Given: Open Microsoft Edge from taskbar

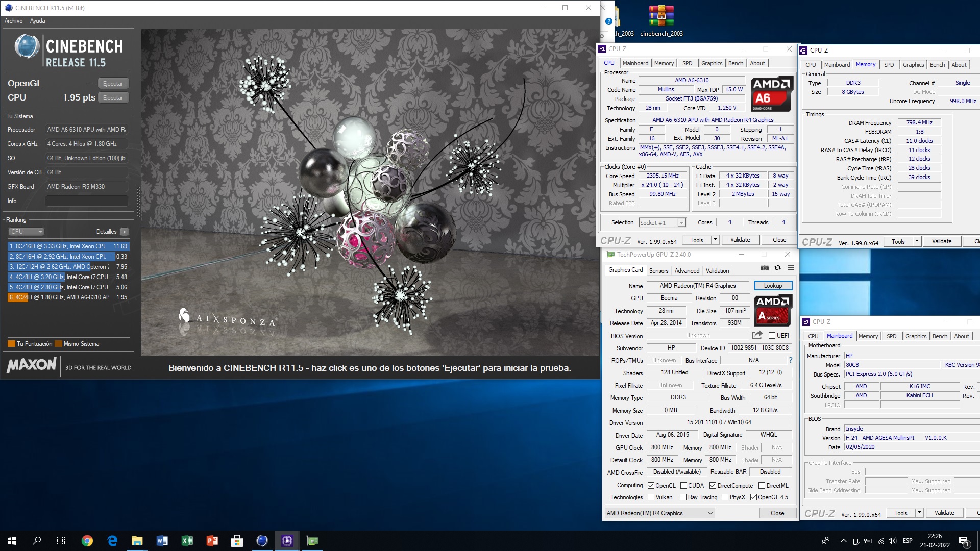Looking at the screenshot, I should click(x=112, y=541).
